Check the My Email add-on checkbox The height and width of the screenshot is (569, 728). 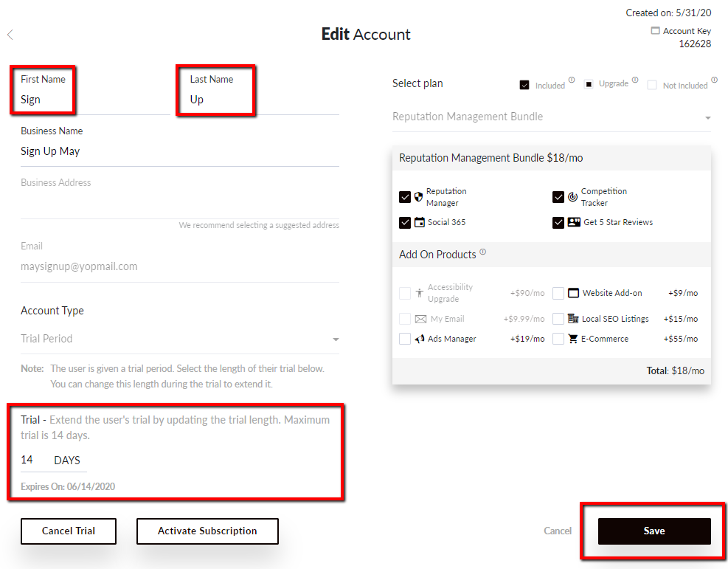click(405, 319)
